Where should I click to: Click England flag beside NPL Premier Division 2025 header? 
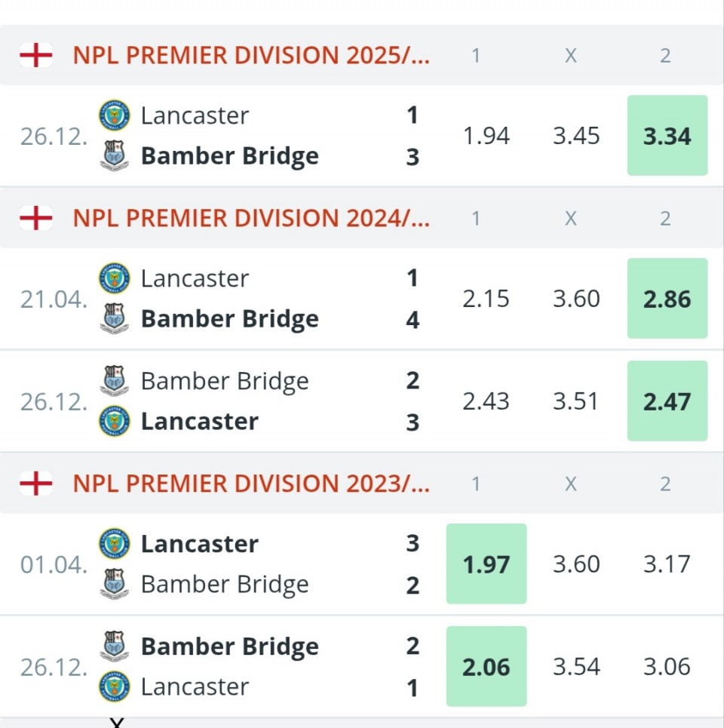tap(35, 55)
